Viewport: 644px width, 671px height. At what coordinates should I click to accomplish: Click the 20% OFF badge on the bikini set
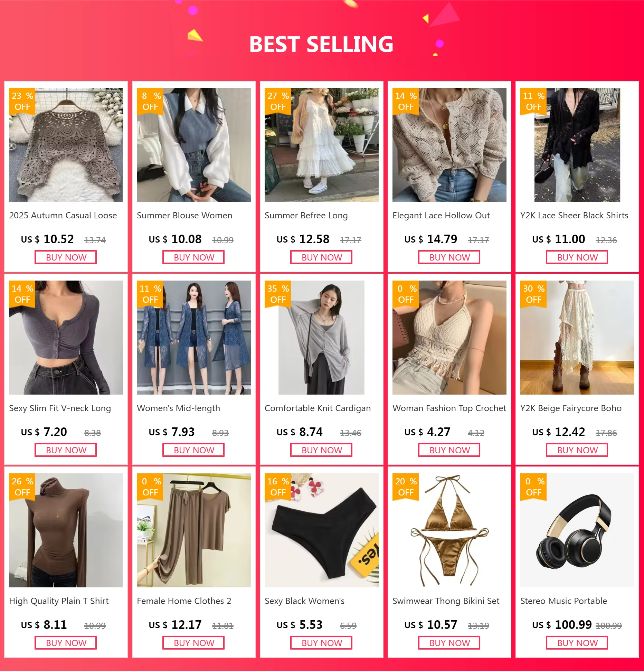click(406, 487)
